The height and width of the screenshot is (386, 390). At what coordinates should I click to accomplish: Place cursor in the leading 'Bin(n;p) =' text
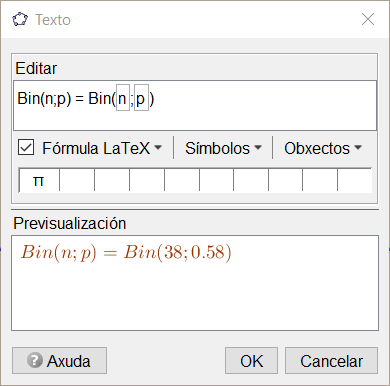50,98
